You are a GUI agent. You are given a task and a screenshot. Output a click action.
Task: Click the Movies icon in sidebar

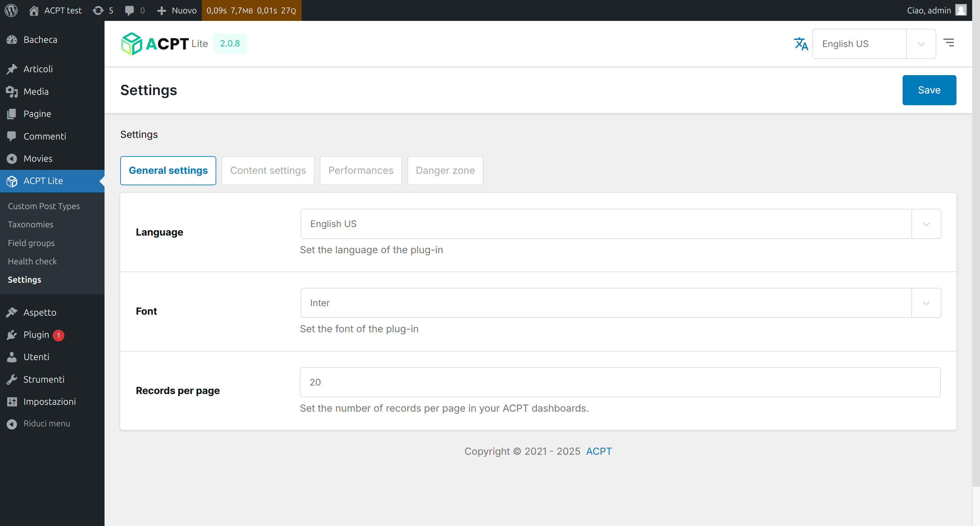tap(12, 158)
